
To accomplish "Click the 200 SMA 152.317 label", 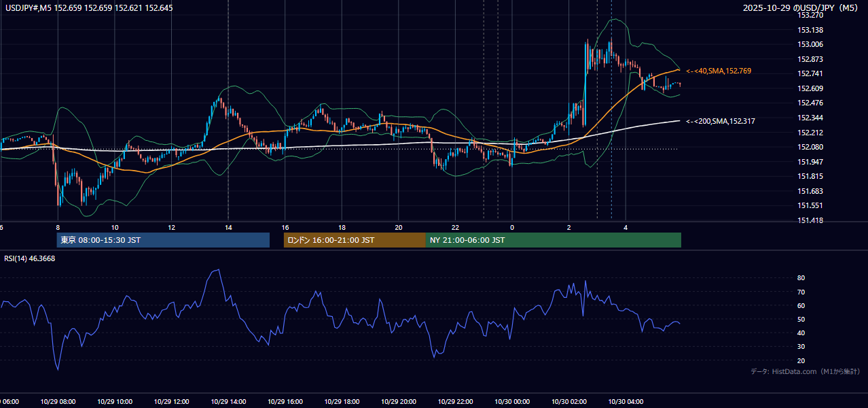I will 721,121.
